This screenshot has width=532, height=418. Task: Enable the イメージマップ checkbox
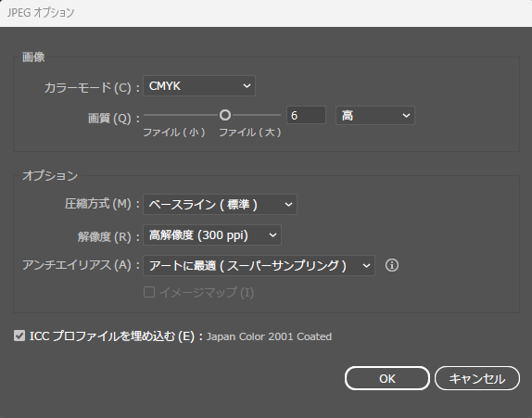[149, 292]
